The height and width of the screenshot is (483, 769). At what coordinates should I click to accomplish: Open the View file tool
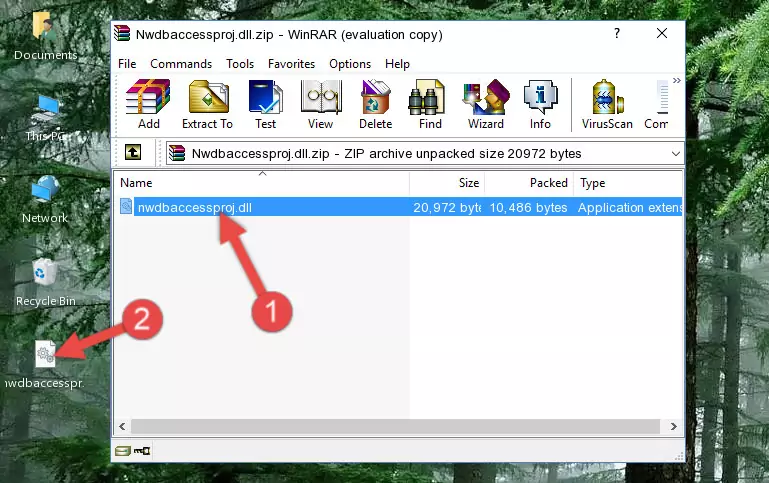321,104
